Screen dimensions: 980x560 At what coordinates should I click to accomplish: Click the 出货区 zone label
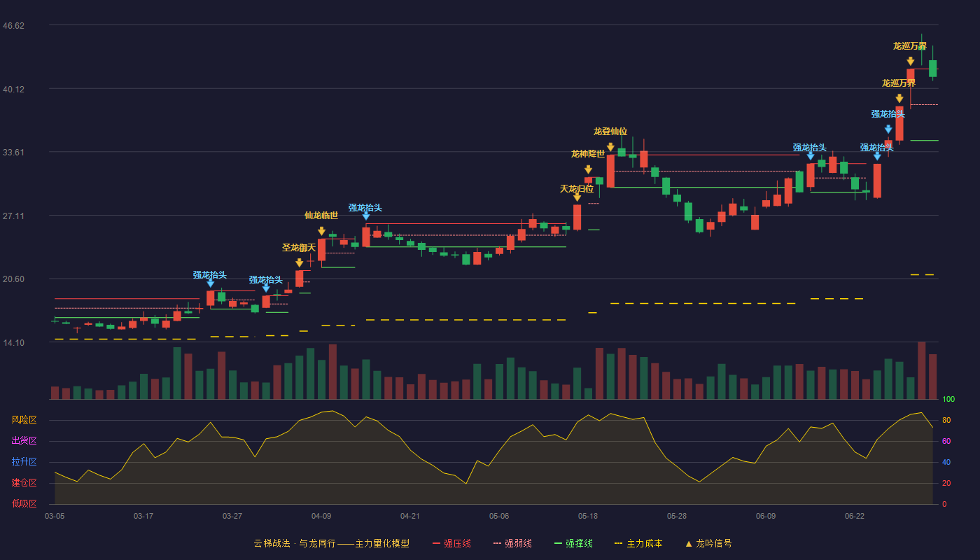click(x=24, y=441)
